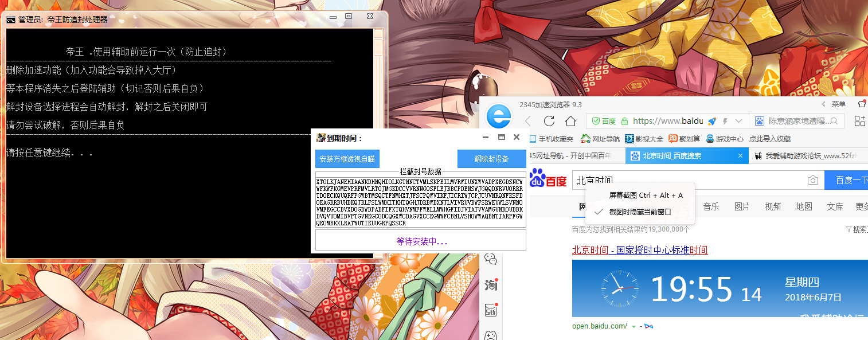Open 影视大全 bookmark
Screen dimensions: 868x340
click(644, 139)
